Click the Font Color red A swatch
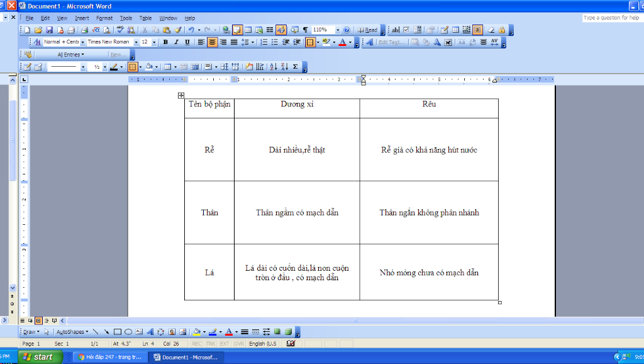 (x=342, y=42)
